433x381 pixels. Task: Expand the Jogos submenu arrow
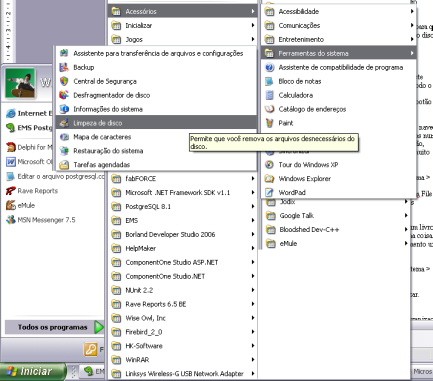253,39
